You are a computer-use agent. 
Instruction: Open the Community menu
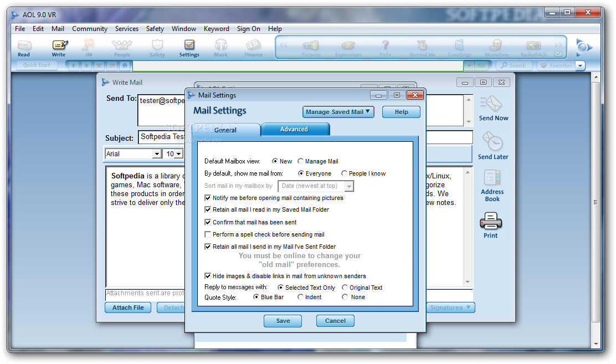[x=90, y=29]
